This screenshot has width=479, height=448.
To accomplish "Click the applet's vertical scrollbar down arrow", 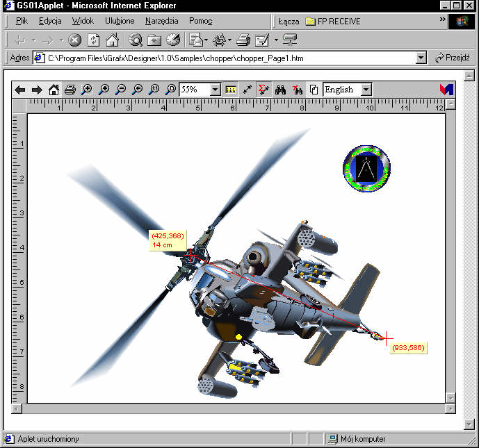I will (x=450, y=397).
